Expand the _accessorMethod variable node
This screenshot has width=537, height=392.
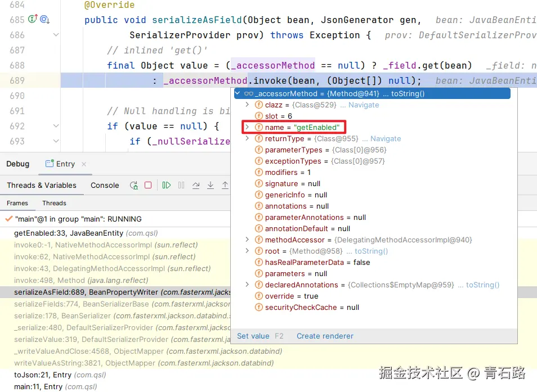tap(236, 93)
